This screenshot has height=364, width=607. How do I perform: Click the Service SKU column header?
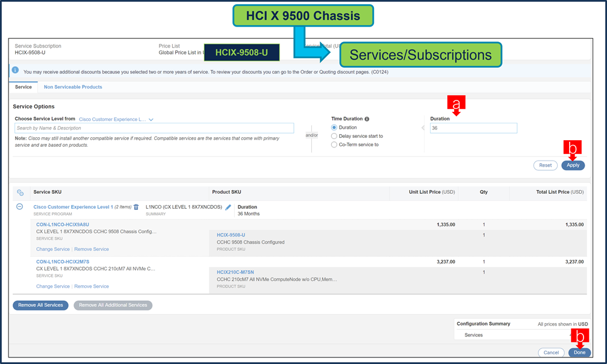(47, 192)
